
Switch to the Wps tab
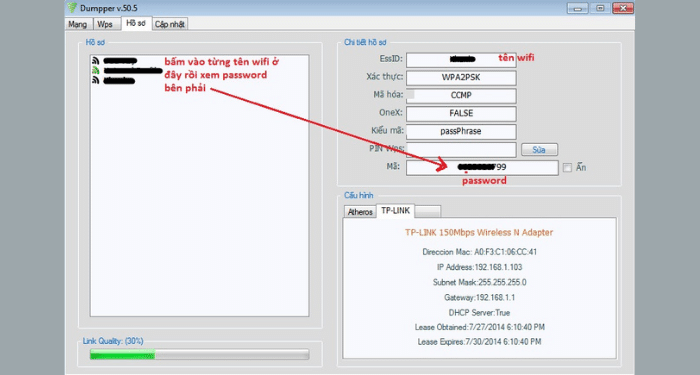(x=106, y=24)
